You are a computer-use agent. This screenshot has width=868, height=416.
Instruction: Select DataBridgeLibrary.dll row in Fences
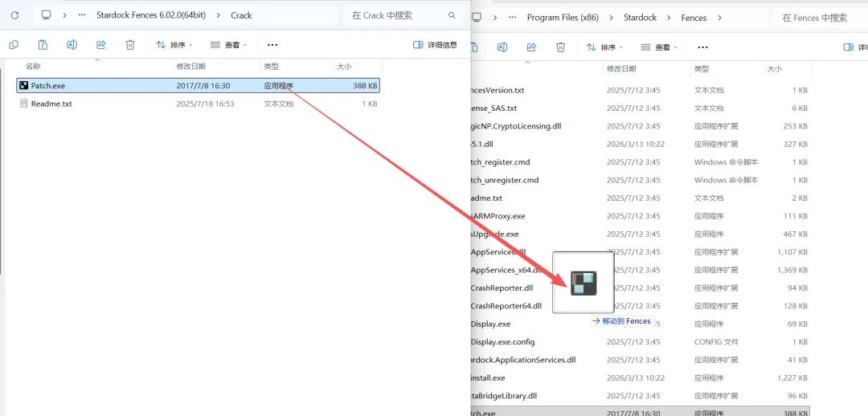pos(641,396)
